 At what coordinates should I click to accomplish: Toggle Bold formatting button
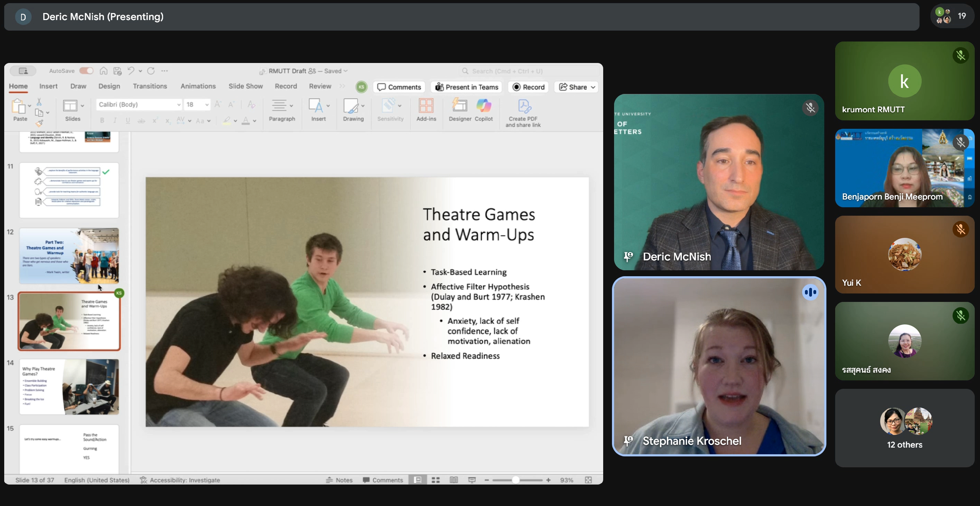coord(102,121)
